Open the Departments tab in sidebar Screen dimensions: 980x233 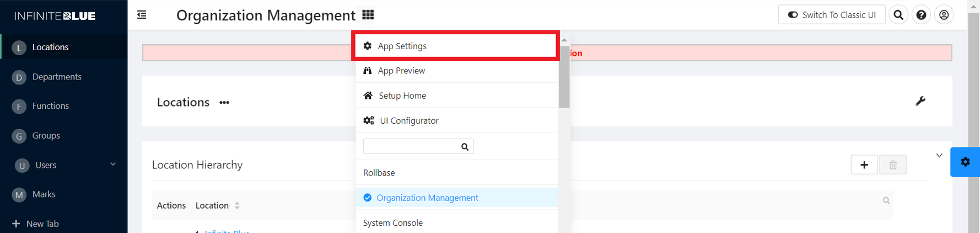(56, 77)
